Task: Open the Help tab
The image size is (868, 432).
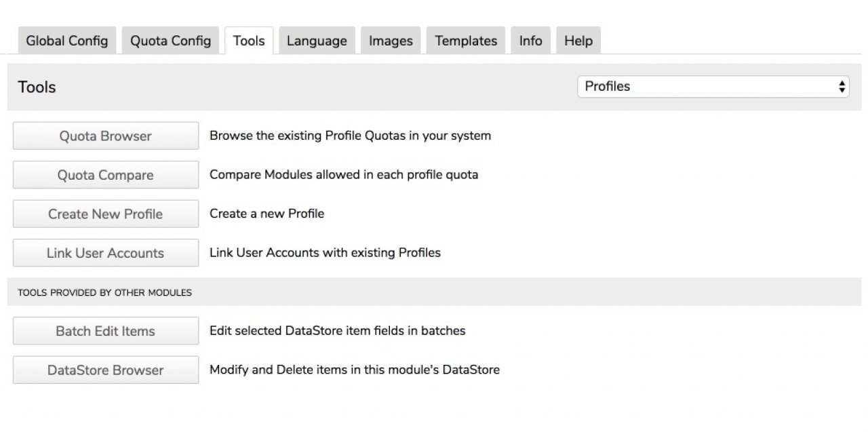Action: pos(578,41)
